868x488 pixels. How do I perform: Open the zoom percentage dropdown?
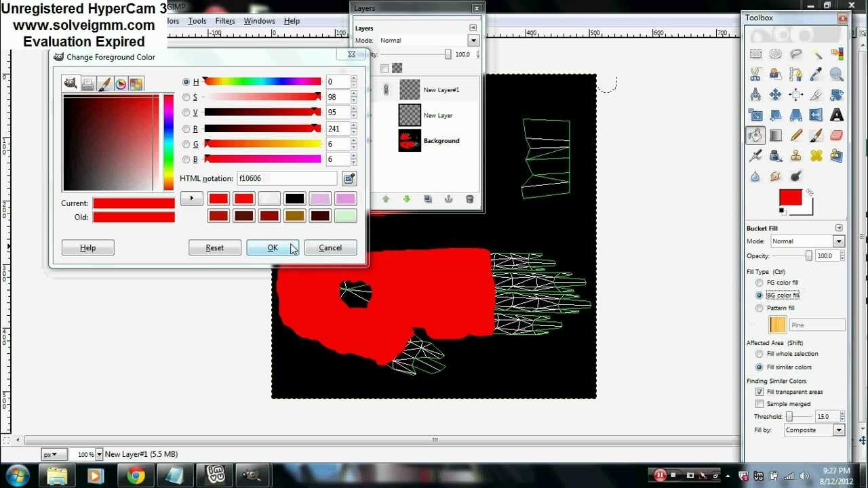[x=99, y=454]
